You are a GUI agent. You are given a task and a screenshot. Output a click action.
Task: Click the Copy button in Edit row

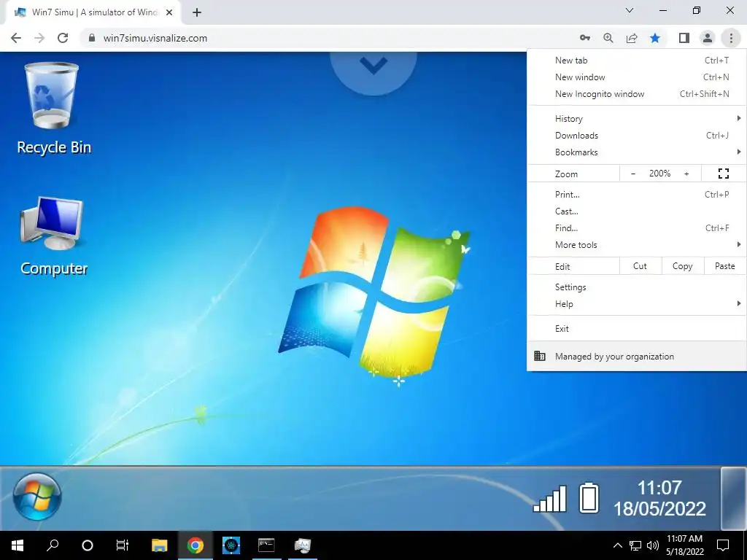pyautogui.click(x=682, y=266)
